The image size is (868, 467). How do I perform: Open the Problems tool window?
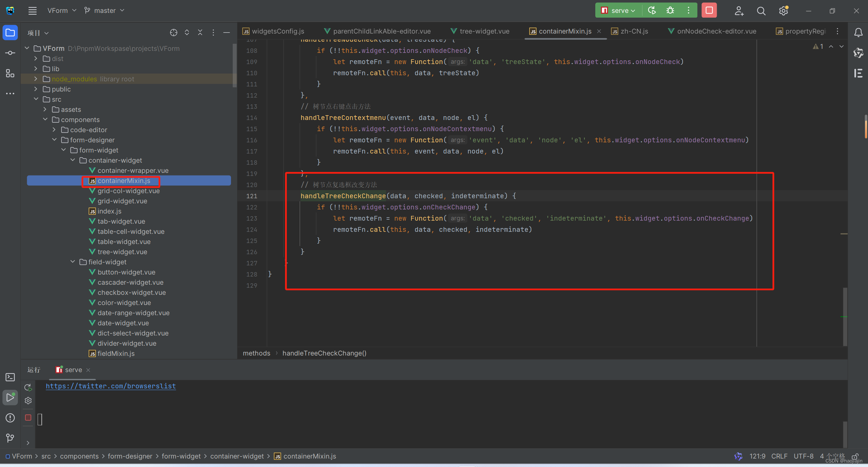coord(10,418)
